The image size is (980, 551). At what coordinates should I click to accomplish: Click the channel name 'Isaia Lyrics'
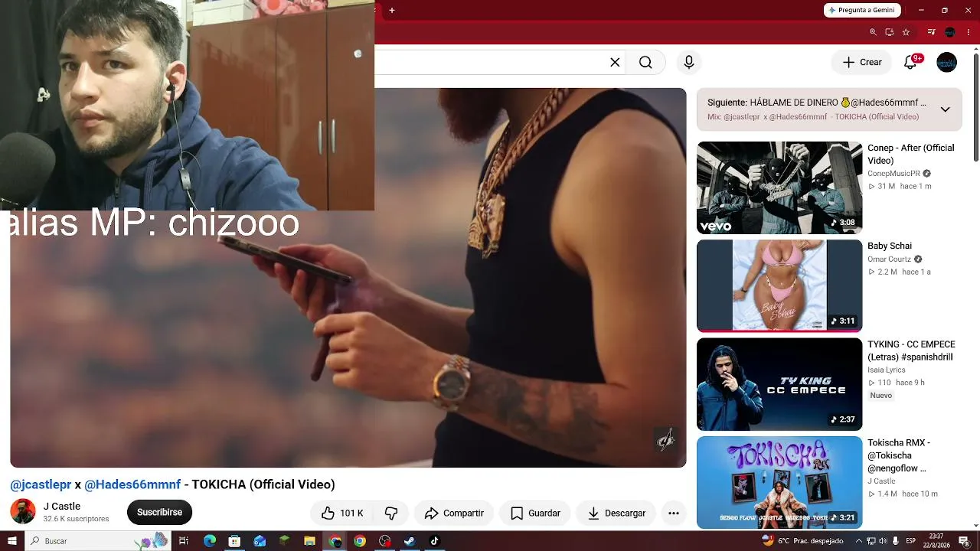click(x=887, y=370)
